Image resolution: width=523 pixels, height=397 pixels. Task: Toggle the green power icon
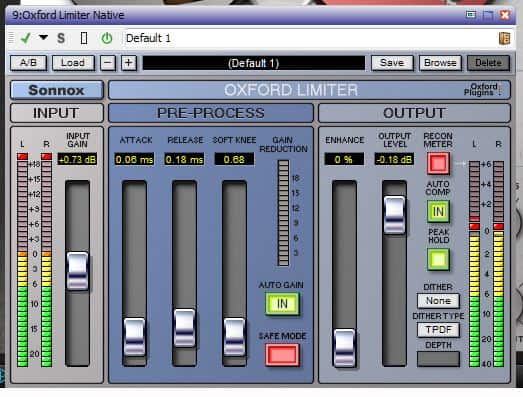pos(107,38)
